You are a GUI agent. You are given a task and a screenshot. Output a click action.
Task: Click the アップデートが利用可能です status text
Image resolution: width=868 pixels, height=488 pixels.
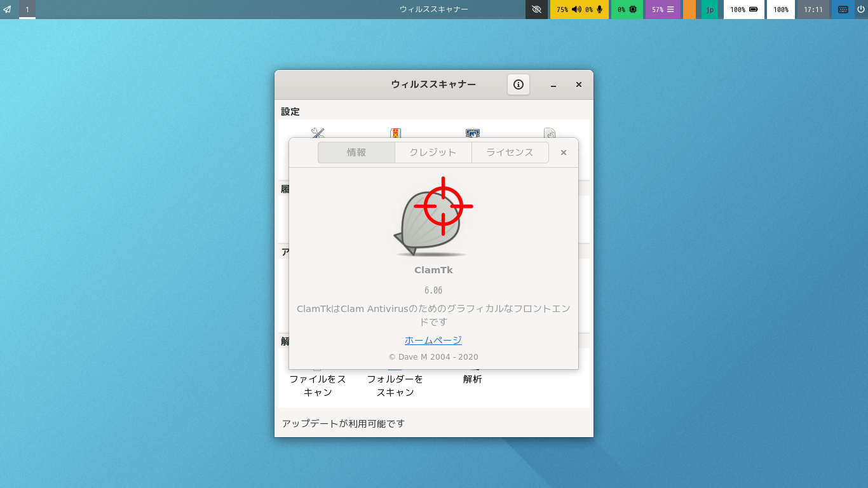[x=343, y=423]
